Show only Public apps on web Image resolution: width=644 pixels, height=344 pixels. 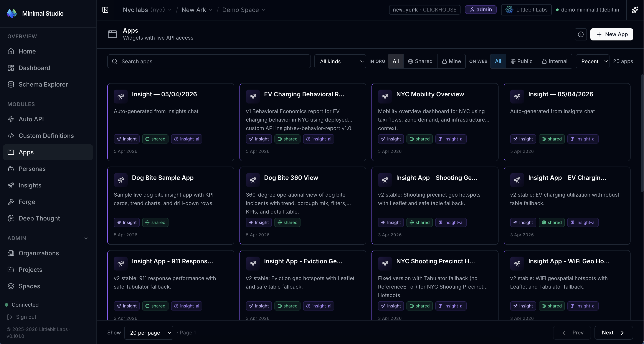521,61
